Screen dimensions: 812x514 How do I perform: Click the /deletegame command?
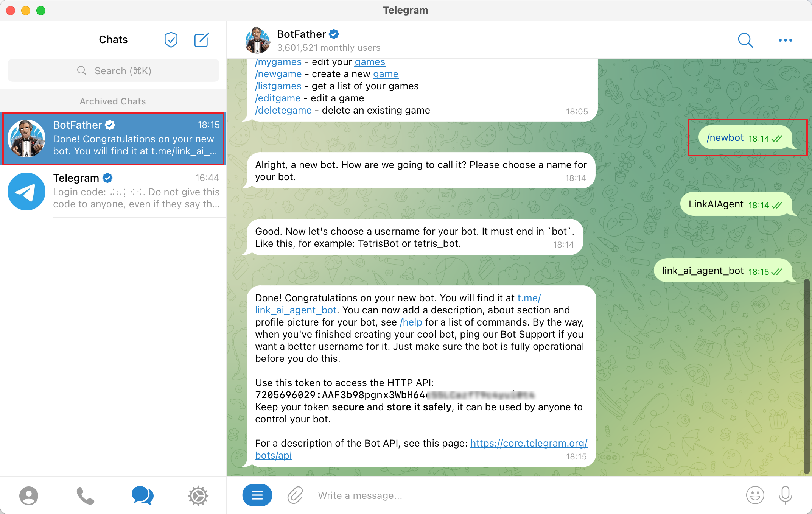pos(283,110)
